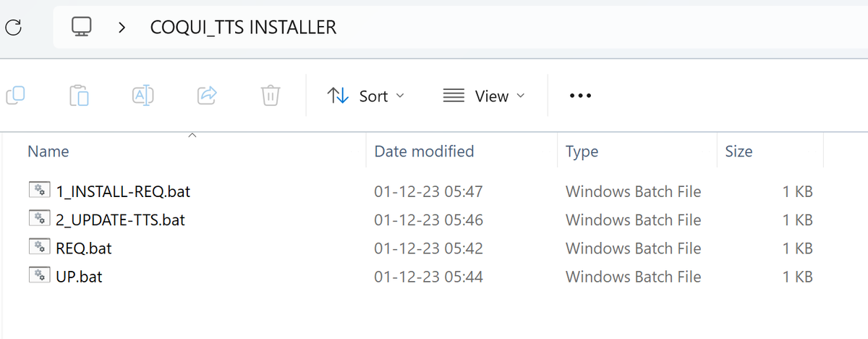Image resolution: width=868 pixels, height=339 pixels.
Task: Click the date 01-12-23 05:44
Action: [428, 277]
